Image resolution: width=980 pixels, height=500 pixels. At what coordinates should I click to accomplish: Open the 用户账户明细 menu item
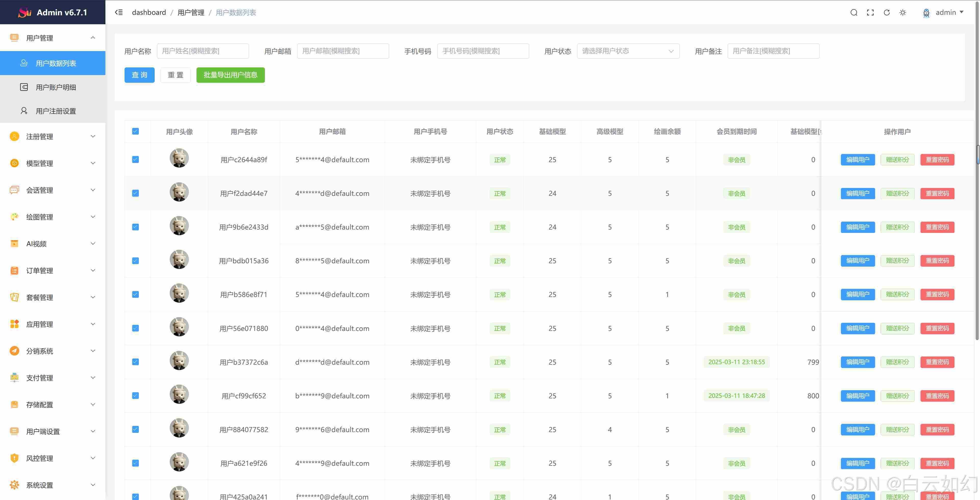click(56, 87)
